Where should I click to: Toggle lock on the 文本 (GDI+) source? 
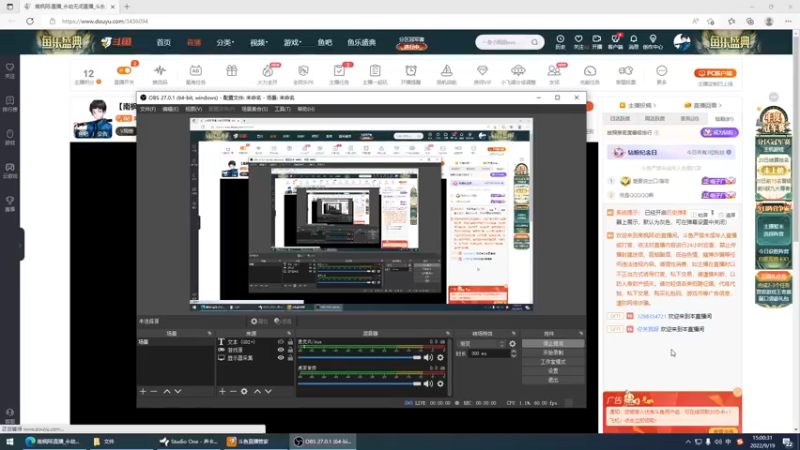[290, 342]
